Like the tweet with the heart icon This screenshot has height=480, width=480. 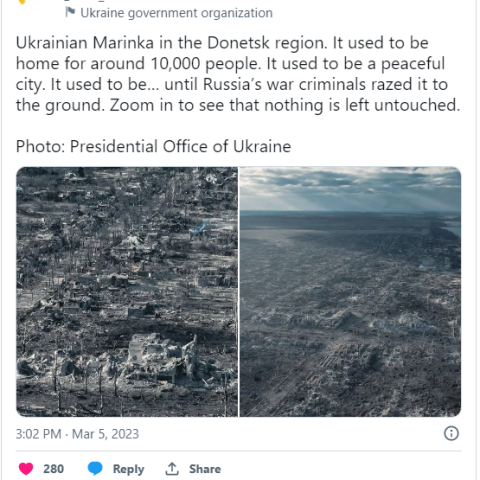(x=26, y=469)
